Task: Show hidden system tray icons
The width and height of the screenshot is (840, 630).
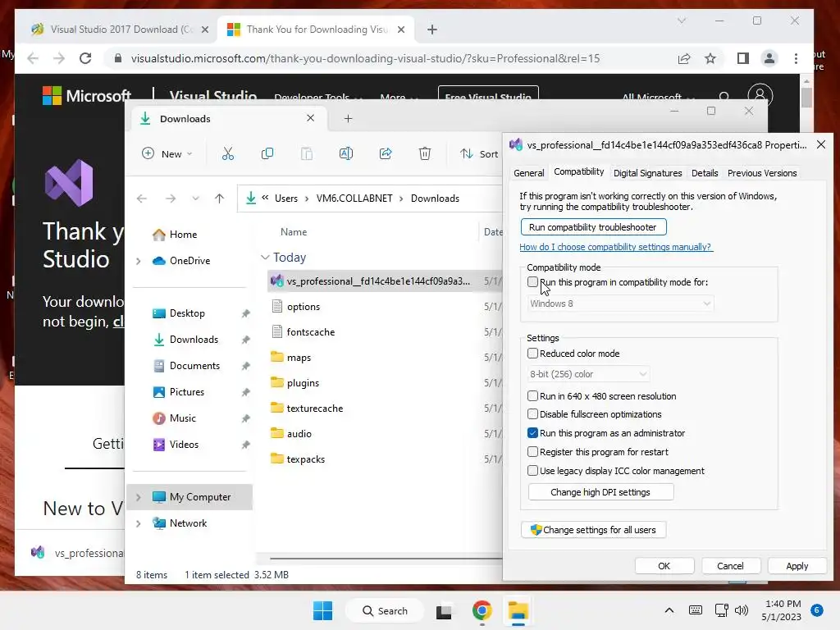Action: point(669,610)
